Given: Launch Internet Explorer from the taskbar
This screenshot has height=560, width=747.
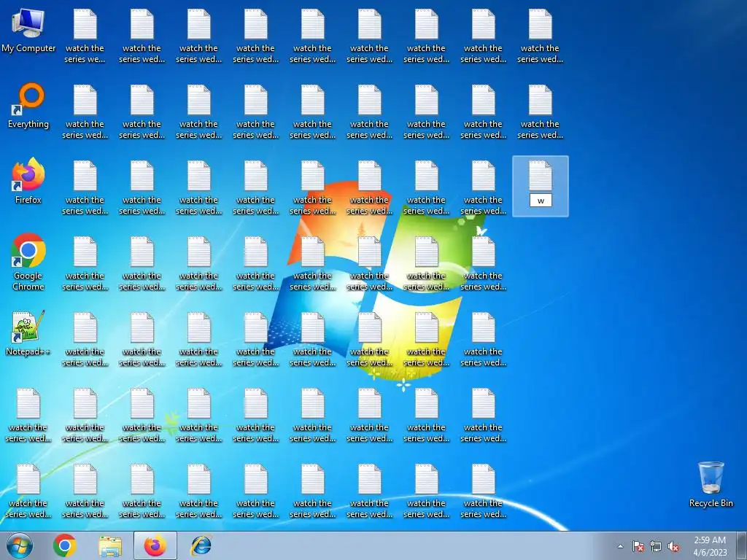Looking at the screenshot, I should [201, 545].
